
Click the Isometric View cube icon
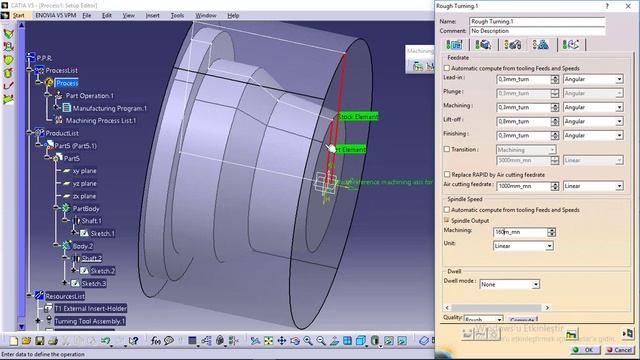pos(360,340)
